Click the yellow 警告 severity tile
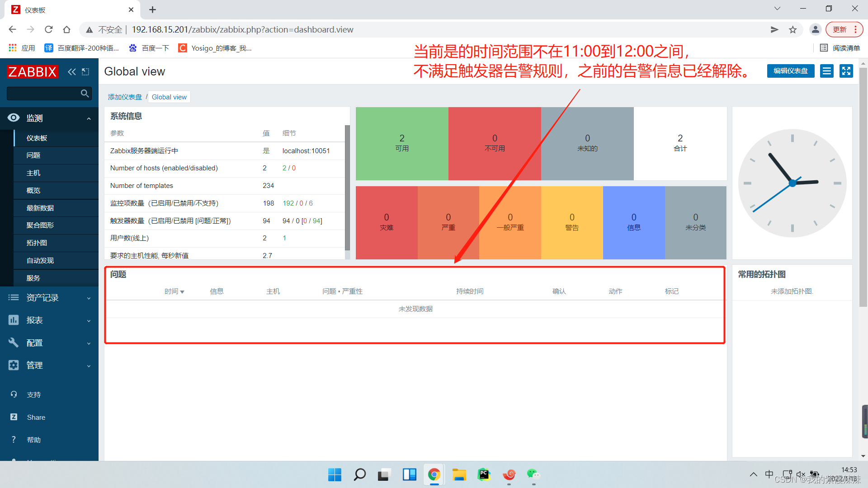The image size is (868, 488). [572, 223]
